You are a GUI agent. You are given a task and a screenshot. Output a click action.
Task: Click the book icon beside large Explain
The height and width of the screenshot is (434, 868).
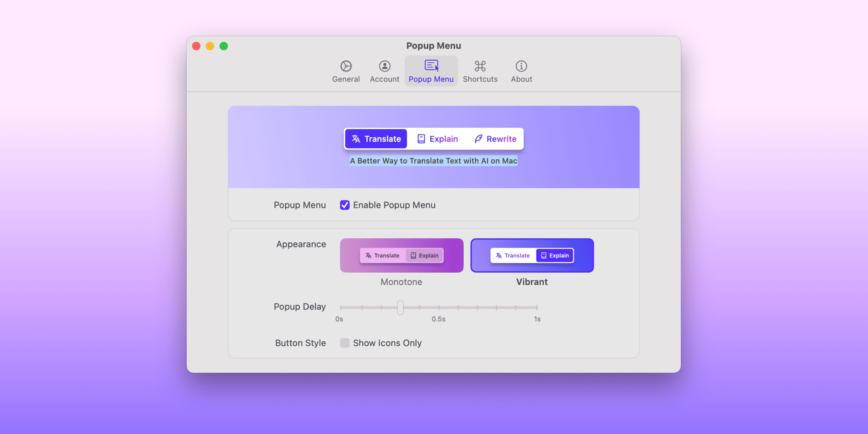tap(421, 139)
